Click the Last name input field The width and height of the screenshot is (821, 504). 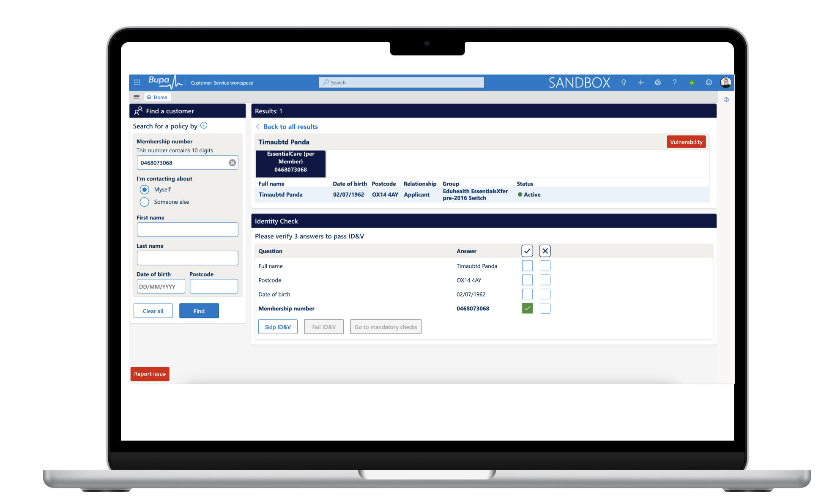[x=187, y=258]
